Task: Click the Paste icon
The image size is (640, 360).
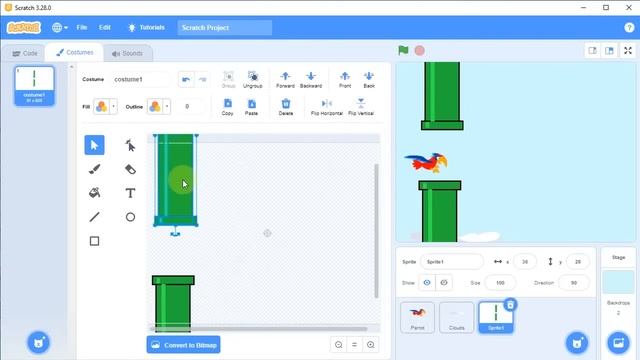Action: click(251, 107)
